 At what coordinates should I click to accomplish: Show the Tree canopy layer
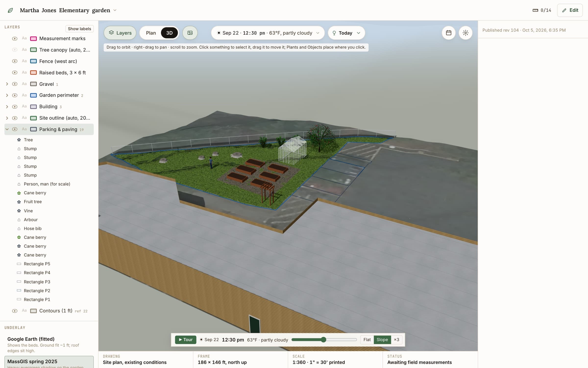[15, 50]
